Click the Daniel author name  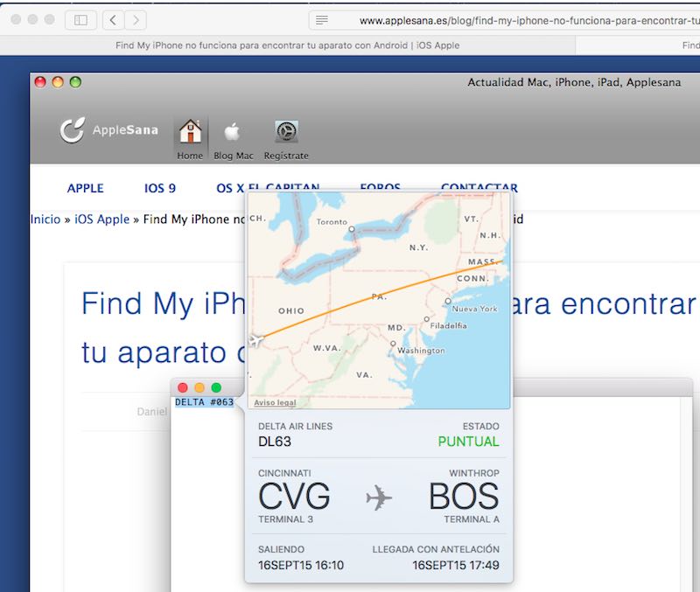coord(152,411)
